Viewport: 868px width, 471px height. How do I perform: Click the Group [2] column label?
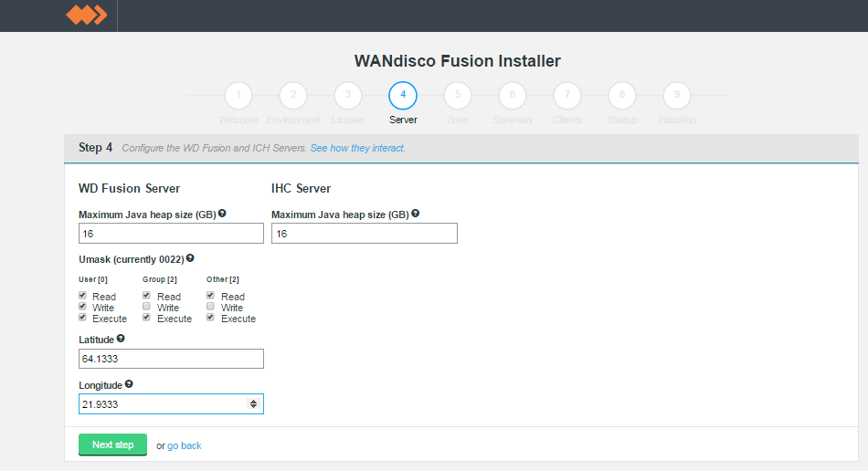coord(159,279)
